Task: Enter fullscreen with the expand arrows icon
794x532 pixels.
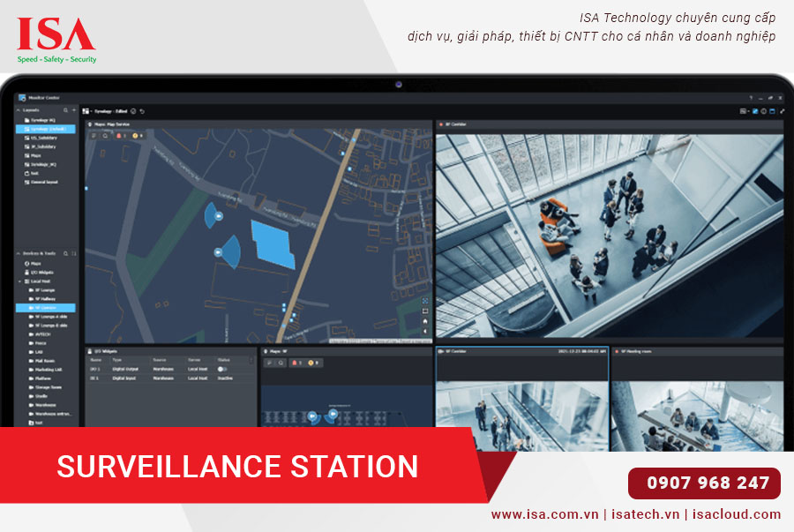Action: click(782, 111)
